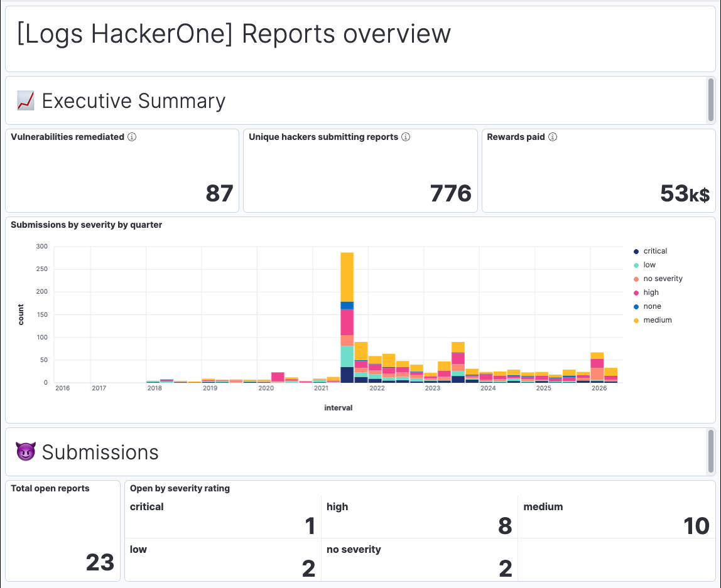Viewport: 721px width, 588px height.
Task: Click Submissions by severity by quarter title
Action: [87, 225]
